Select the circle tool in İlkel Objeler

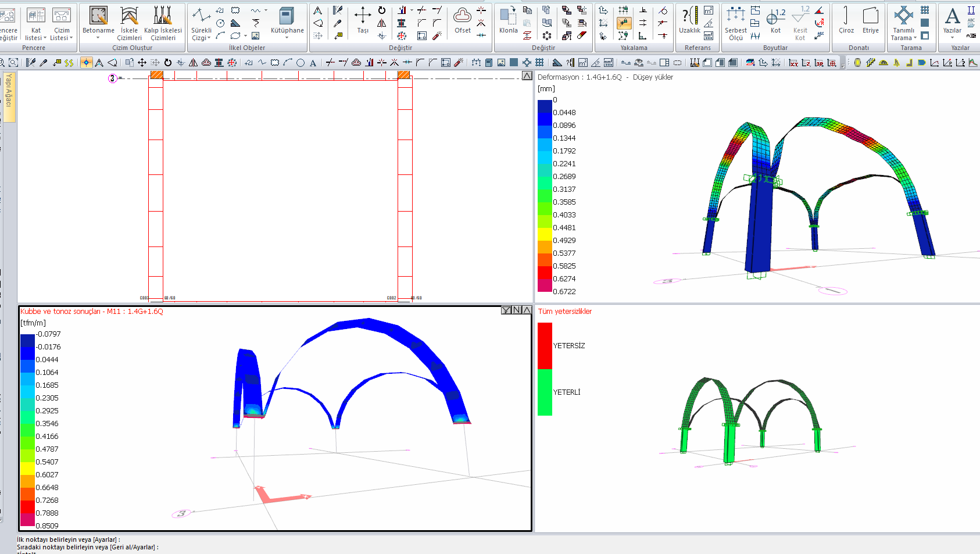pos(220,23)
